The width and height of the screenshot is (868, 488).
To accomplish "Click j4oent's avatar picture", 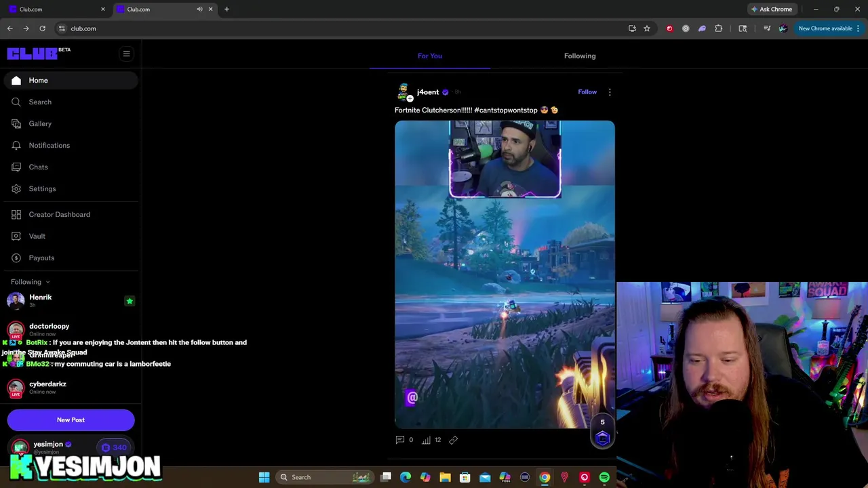I will 404,92.
